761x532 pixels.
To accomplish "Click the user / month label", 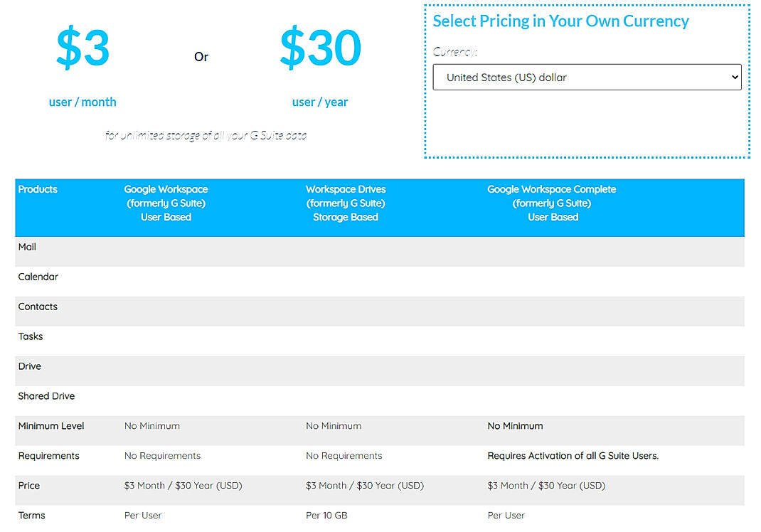I will point(83,102).
